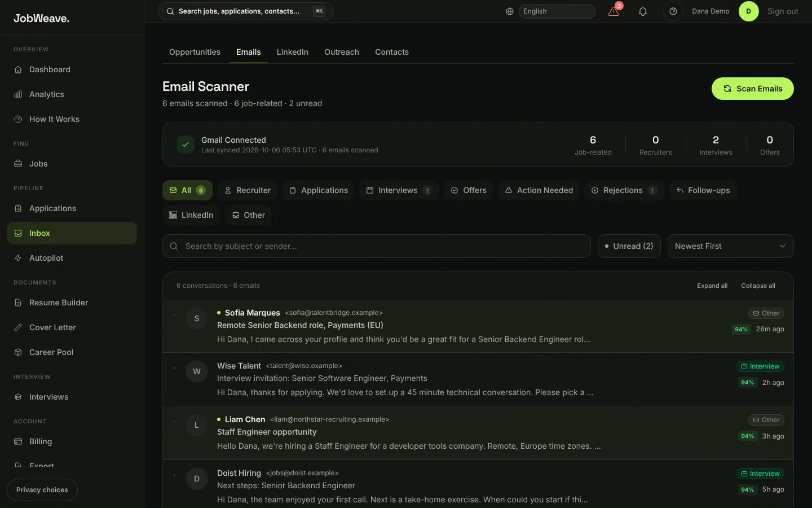Expand the Wise Talent conversation chevron
This screenshot has width=812, height=508.
(x=174, y=368)
